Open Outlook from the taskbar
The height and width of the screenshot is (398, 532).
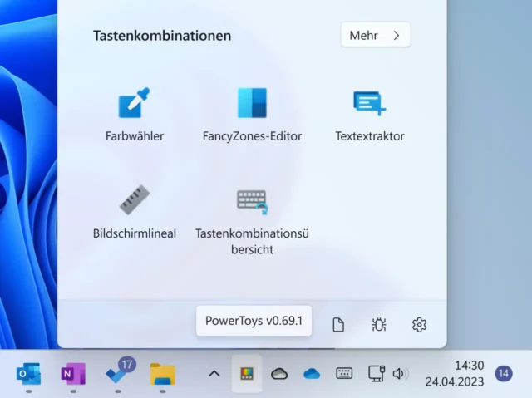[28, 374]
